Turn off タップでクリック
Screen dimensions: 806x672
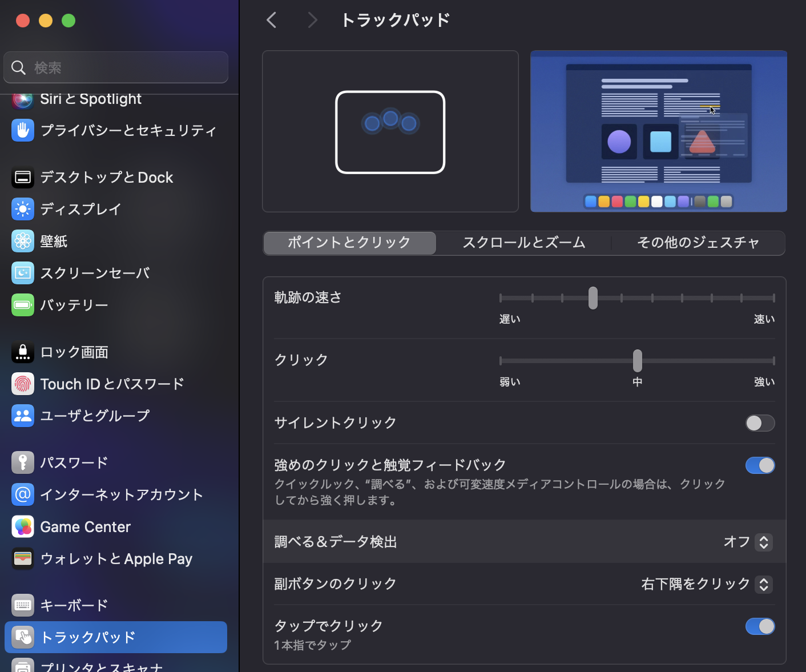[x=760, y=626]
